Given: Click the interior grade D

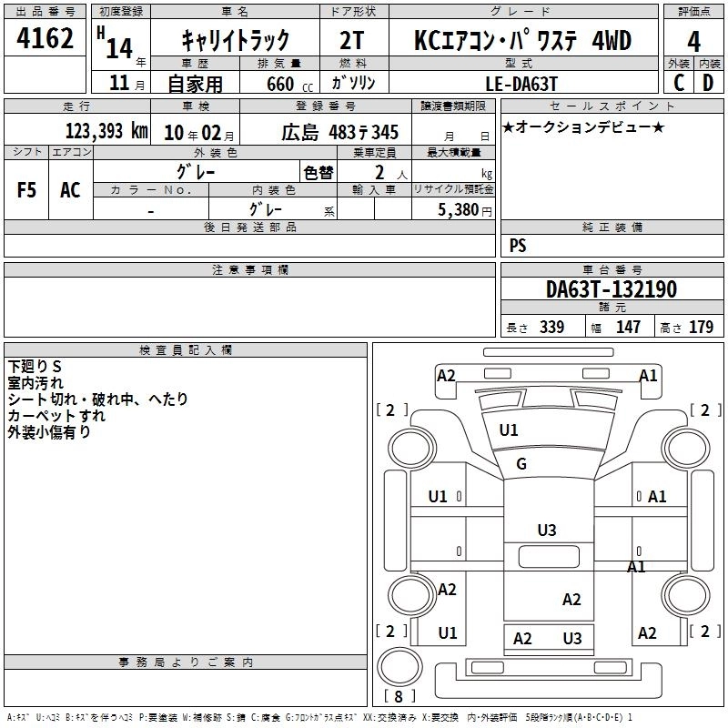Looking at the screenshot, I should pyautogui.click(x=708, y=83).
